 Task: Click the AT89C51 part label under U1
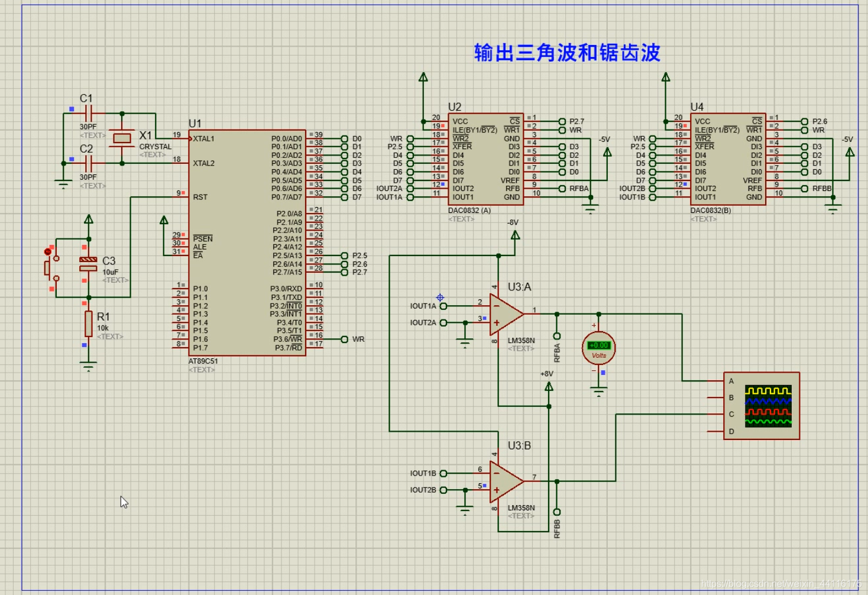coord(203,361)
